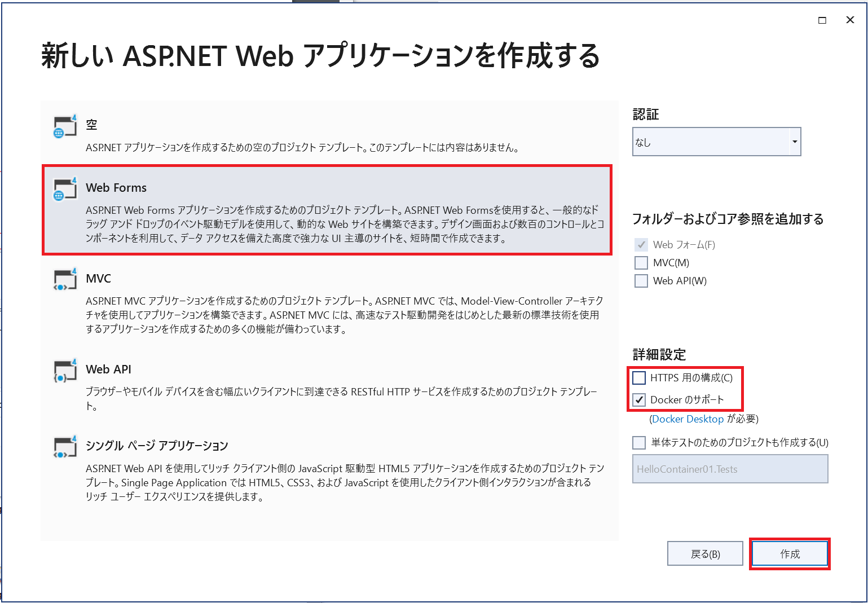Click the シングル ページ アプリケーション template icon
The image size is (868, 603).
64,447
